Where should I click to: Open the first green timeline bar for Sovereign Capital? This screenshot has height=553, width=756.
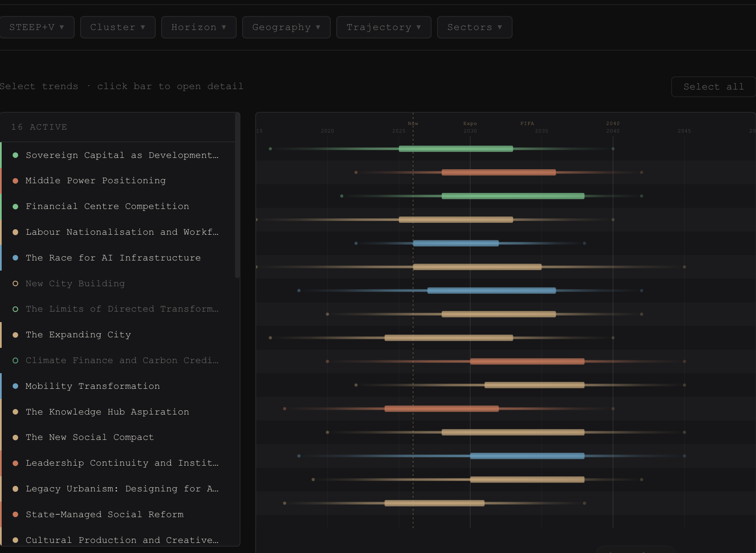[x=456, y=149]
